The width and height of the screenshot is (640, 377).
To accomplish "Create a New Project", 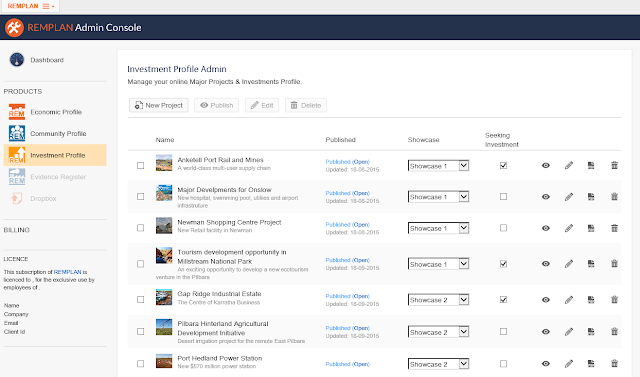I will (159, 105).
